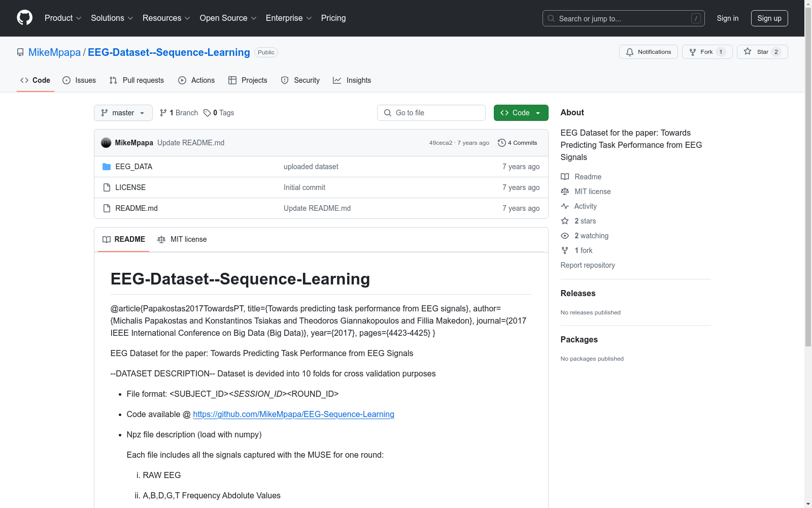Click the fork count badge 1
Image resolution: width=812 pixels, height=508 pixels.
click(721, 52)
